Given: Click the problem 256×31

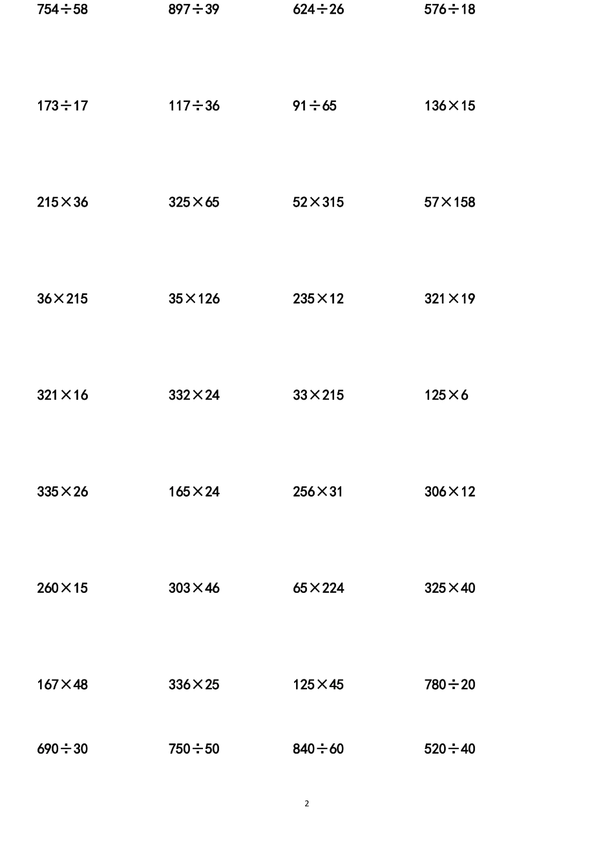Looking at the screenshot, I should pyautogui.click(x=318, y=492).
